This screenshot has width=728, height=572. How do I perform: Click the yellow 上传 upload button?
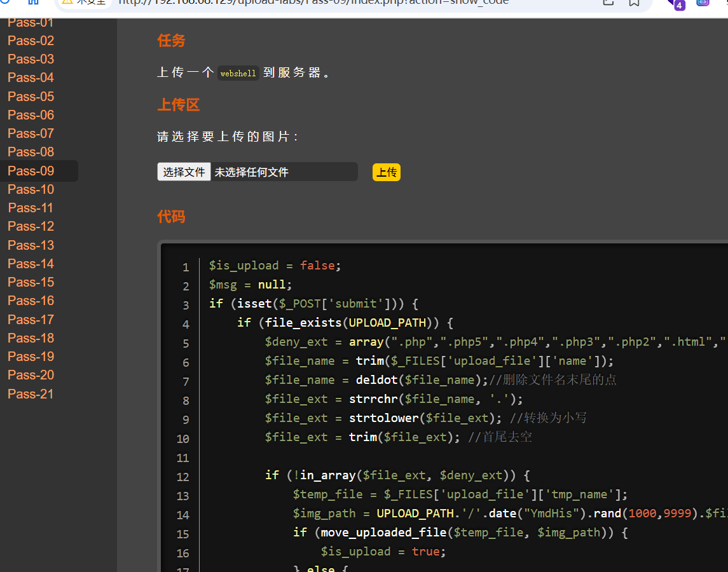coord(387,172)
